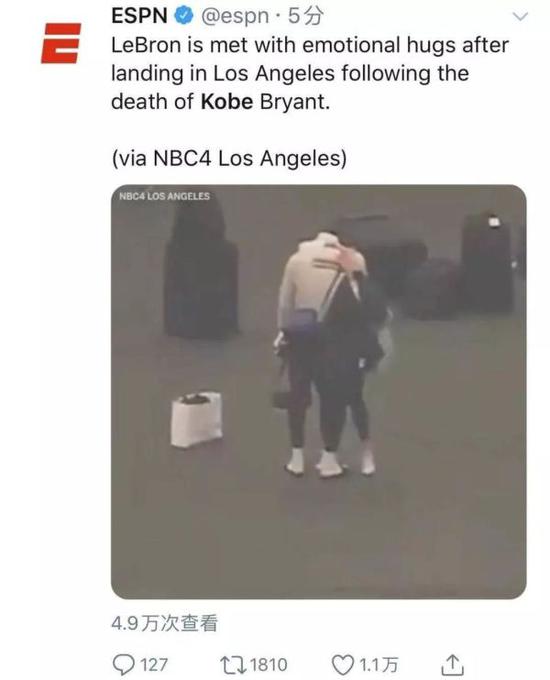Click the bold Kobe keyword

227,102
